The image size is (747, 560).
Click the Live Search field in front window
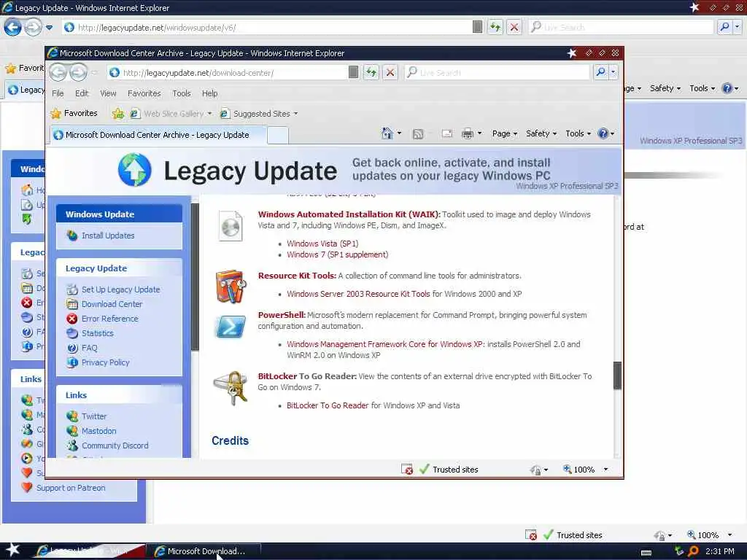pos(498,73)
